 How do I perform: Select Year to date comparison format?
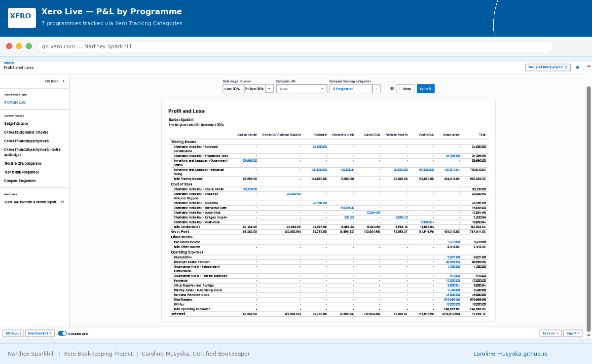[x=21, y=172]
